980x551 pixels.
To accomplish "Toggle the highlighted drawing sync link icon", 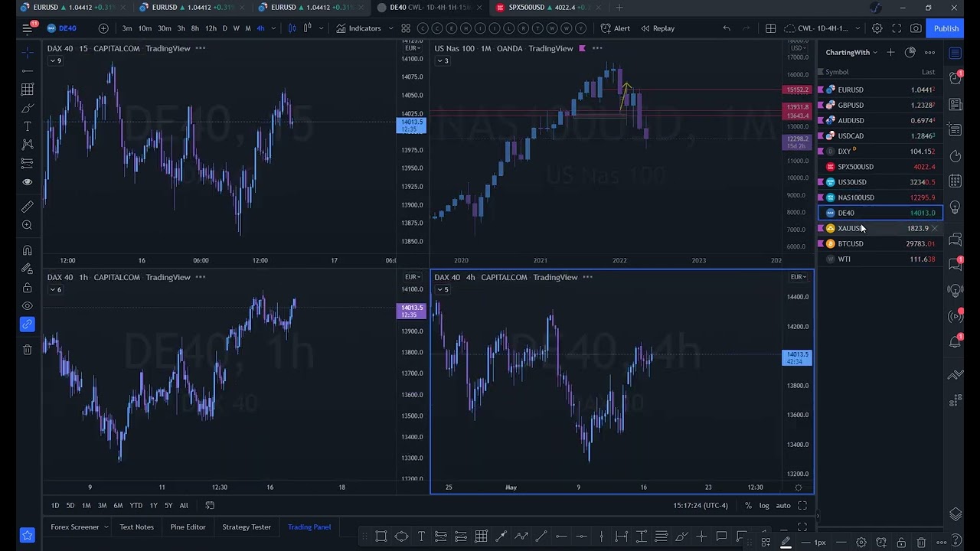I will [28, 324].
